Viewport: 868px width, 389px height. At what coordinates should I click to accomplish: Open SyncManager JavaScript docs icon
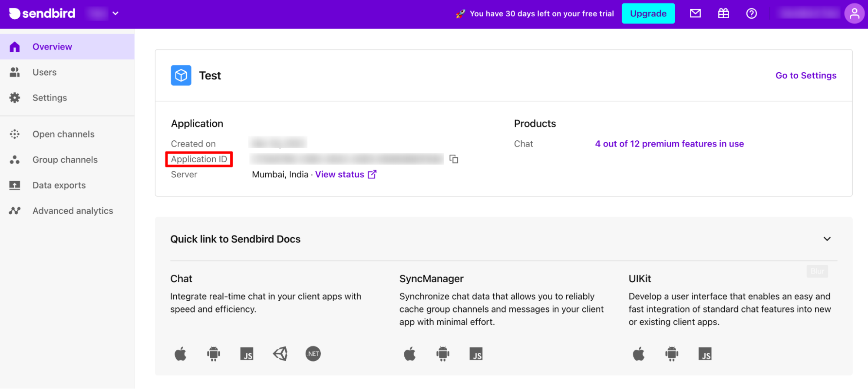click(476, 354)
